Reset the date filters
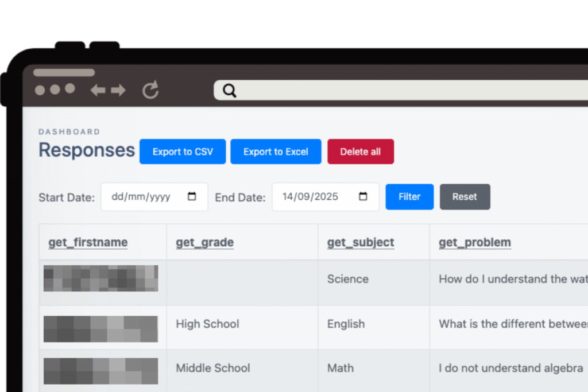Viewport: 588px width, 392px height. [465, 196]
